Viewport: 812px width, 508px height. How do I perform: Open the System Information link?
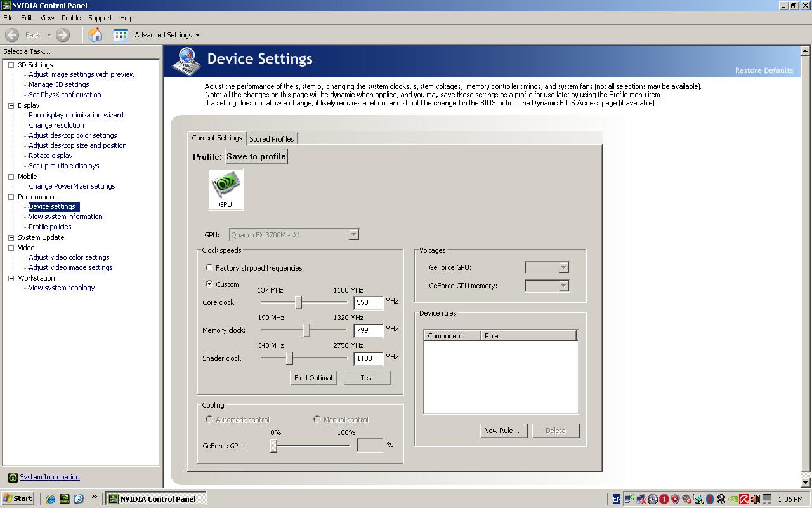coord(49,477)
